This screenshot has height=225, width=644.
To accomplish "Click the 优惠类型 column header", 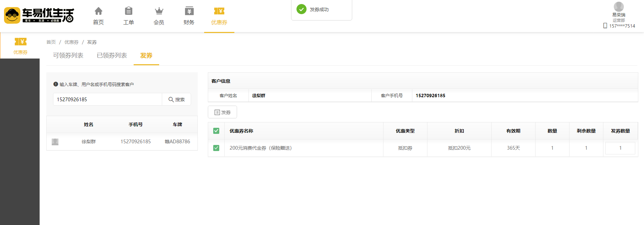I will pos(405,131).
